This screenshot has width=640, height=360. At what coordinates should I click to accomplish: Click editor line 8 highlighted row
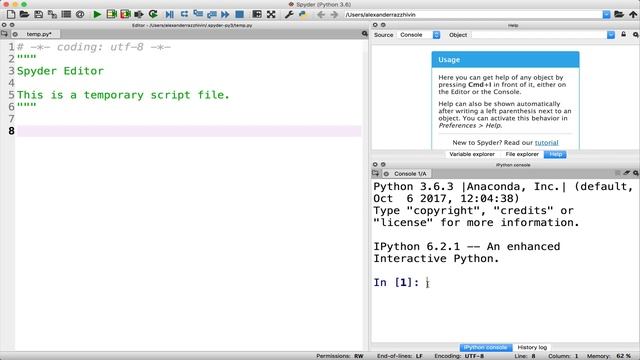pos(189,131)
